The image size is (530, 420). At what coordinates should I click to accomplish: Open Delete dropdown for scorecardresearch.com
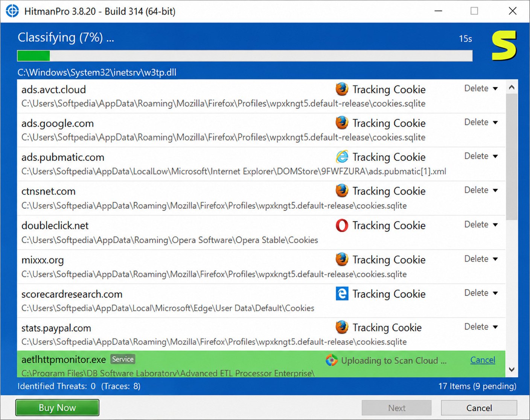[481, 293]
